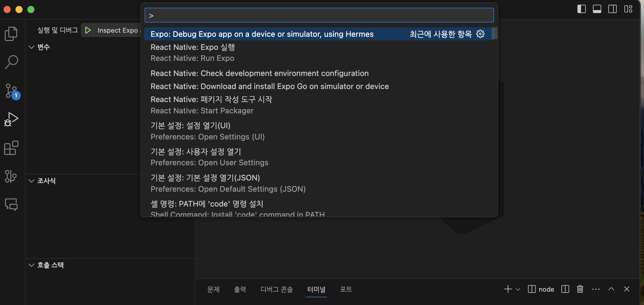Open Inspect Expo launch configuration dropdown

coord(118,30)
